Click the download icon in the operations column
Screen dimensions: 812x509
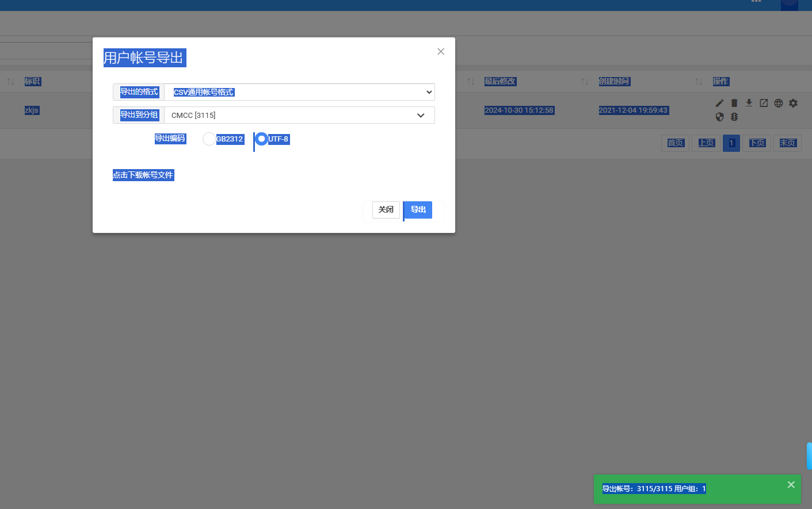(x=749, y=103)
